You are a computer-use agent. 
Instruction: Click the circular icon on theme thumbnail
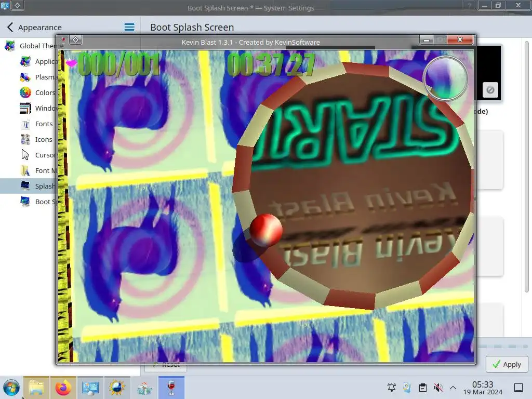(490, 90)
